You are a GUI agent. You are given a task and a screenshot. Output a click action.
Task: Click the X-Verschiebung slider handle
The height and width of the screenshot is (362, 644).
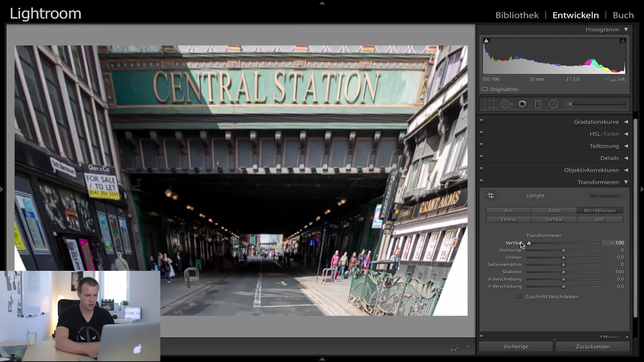pyautogui.click(x=563, y=279)
